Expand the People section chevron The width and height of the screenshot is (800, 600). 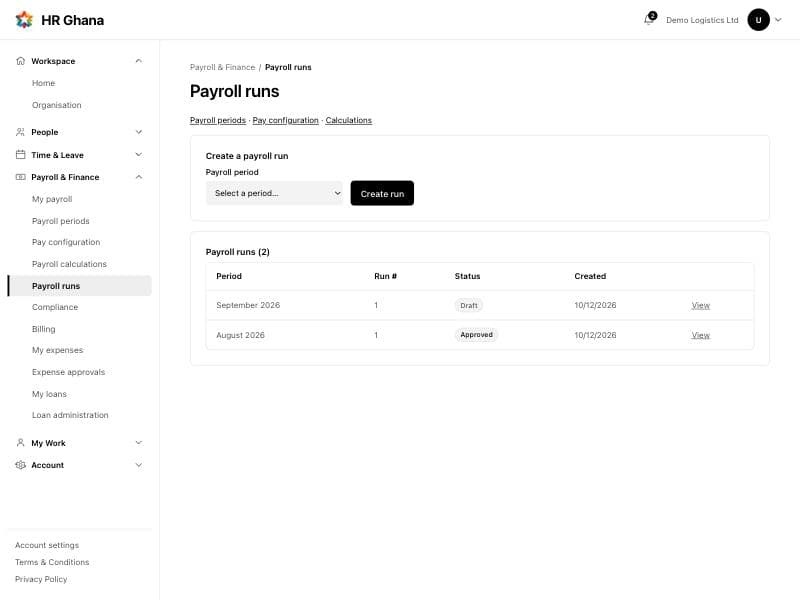pos(139,132)
